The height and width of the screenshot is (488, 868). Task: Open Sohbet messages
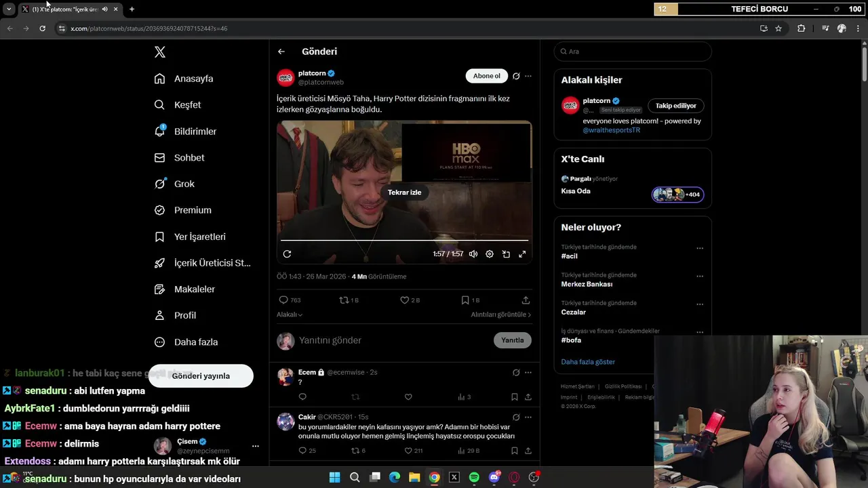[x=179, y=157]
